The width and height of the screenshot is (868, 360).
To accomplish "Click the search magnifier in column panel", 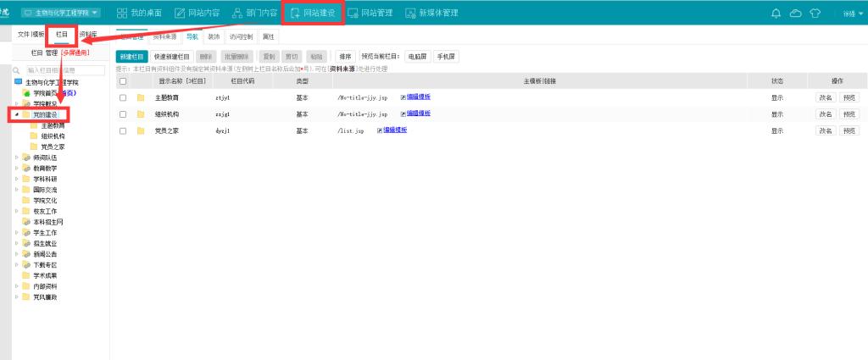I will 17,70.
